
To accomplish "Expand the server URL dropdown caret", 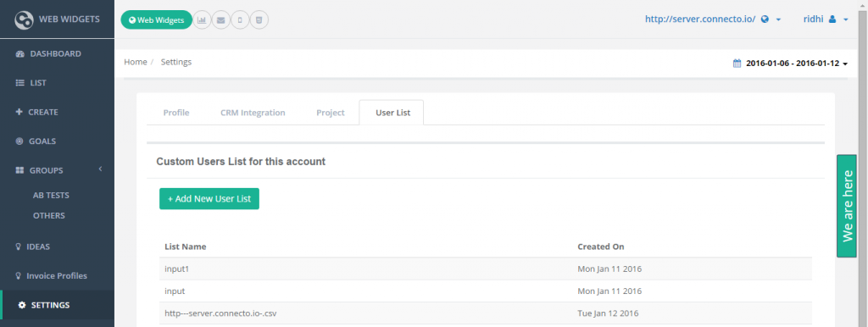I will pos(778,19).
